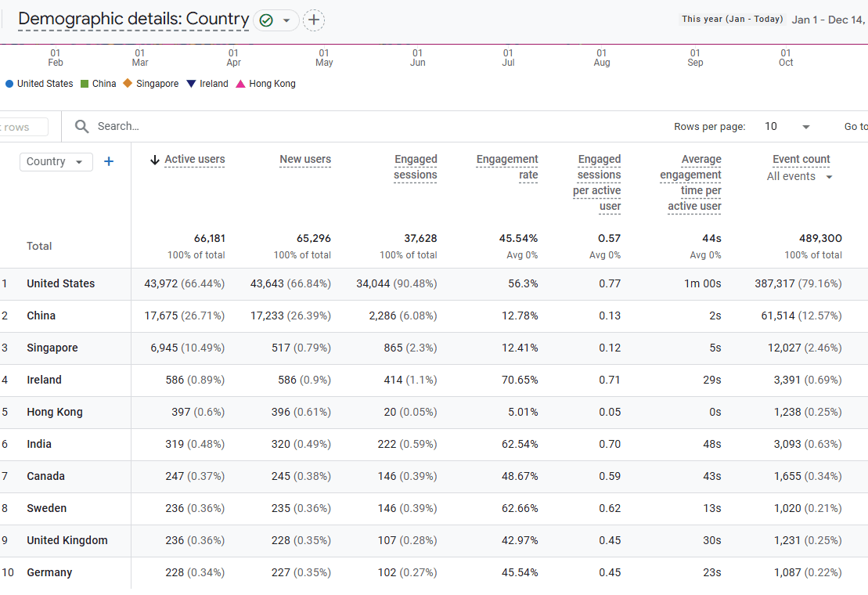868x595 pixels.
Task: Click the This year date range selector
Action: 733,20
